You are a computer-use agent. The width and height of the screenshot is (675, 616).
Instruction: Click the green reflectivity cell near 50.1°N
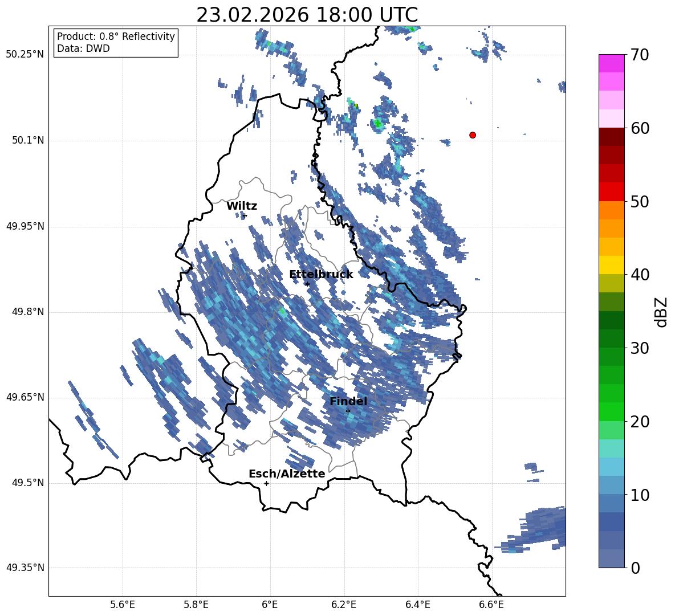pyautogui.click(x=377, y=124)
